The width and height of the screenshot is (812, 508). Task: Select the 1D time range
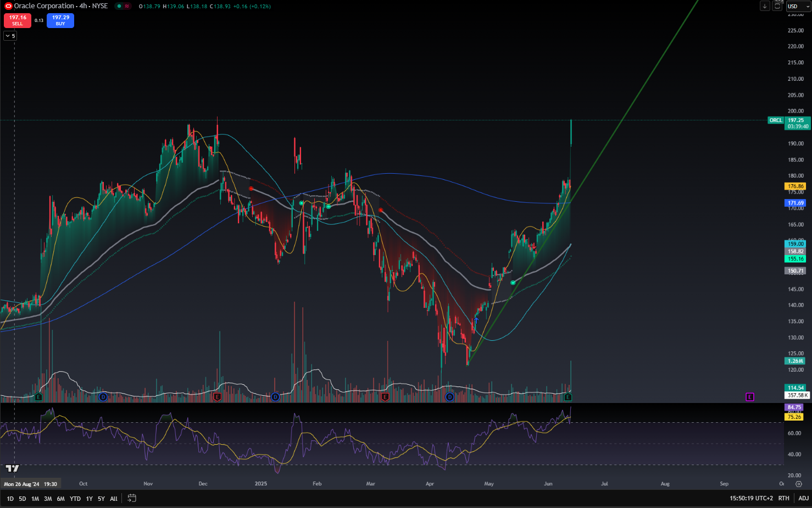10,499
